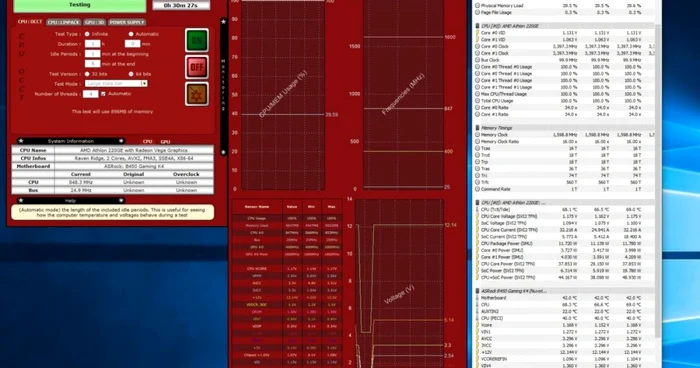Viewport: 700px width, 368px height.
Task: Open OCCT settings with the orange gear button
Action: click(197, 94)
